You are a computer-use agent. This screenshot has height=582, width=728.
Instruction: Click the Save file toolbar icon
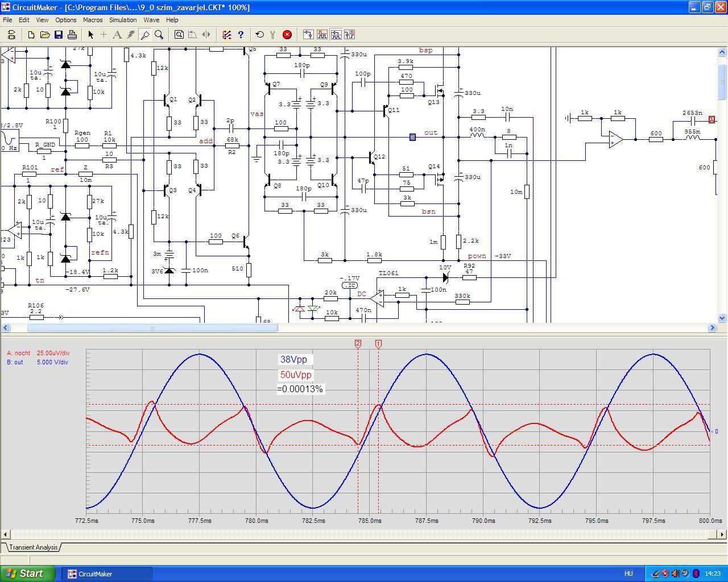coord(59,35)
